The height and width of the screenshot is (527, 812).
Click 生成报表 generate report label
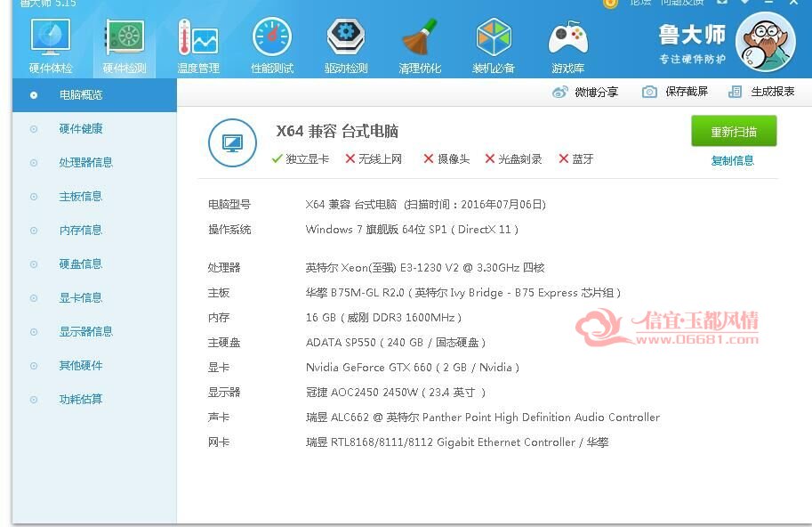tap(773, 92)
